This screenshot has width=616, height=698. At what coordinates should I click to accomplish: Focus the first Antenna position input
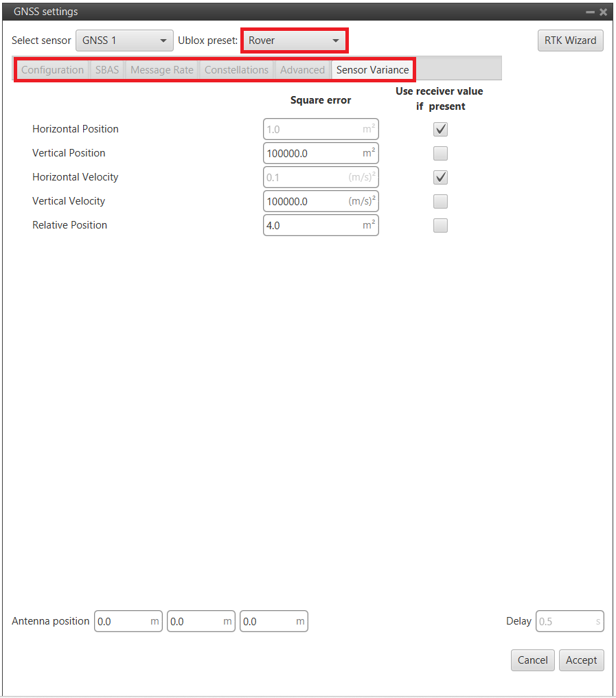pos(122,622)
